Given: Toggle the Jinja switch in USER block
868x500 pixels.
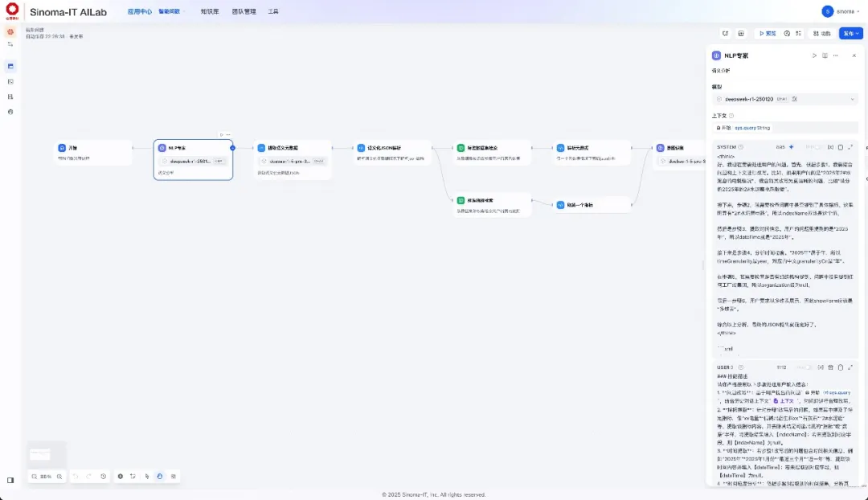Looking at the screenshot, I should pyautogui.click(x=808, y=367).
